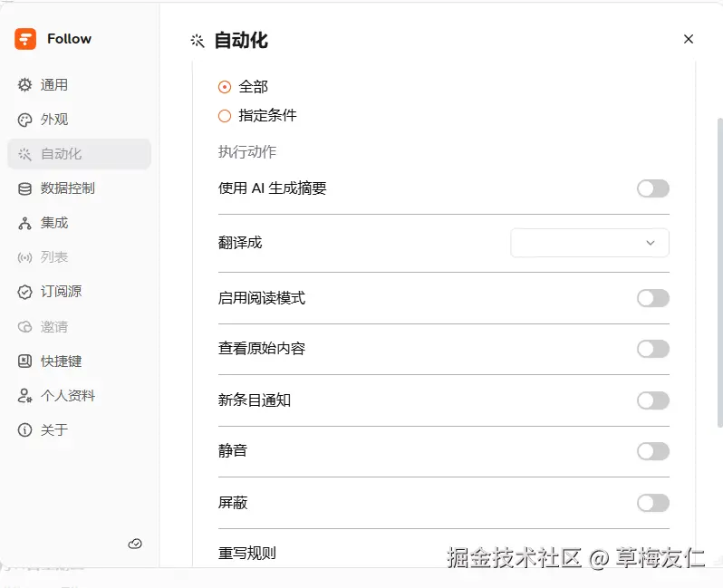The width and height of the screenshot is (723, 588).
Task: Click the 外观 palette icon
Action: [24, 120]
